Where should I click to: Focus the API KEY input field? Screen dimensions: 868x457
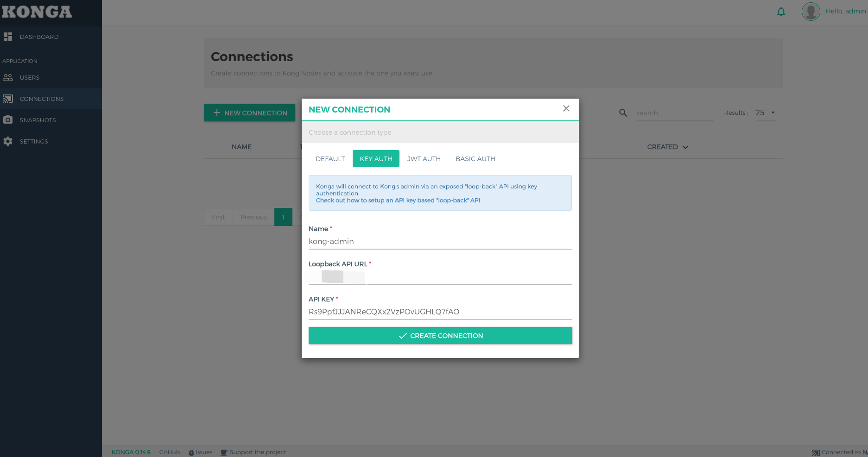pyautogui.click(x=440, y=312)
